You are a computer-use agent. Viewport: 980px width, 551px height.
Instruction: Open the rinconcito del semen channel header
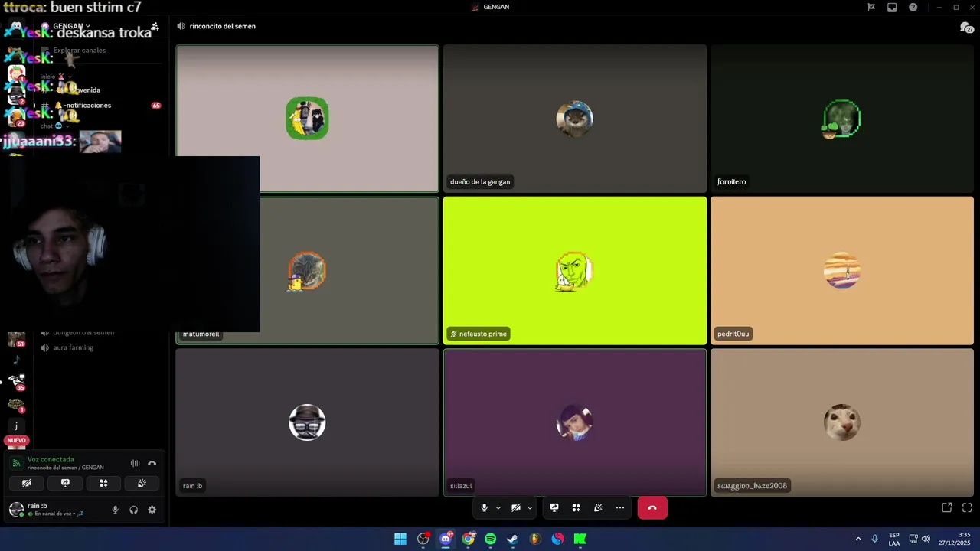click(222, 26)
